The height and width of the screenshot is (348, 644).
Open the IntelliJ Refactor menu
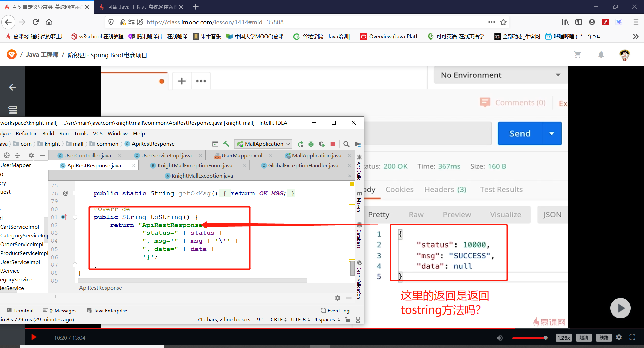pyautogui.click(x=26, y=133)
